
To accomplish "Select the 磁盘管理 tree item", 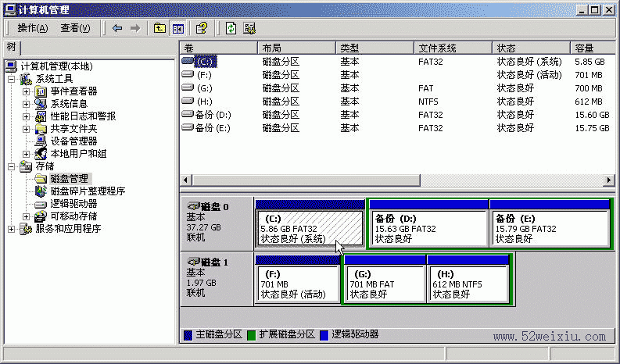I will coord(70,179).
